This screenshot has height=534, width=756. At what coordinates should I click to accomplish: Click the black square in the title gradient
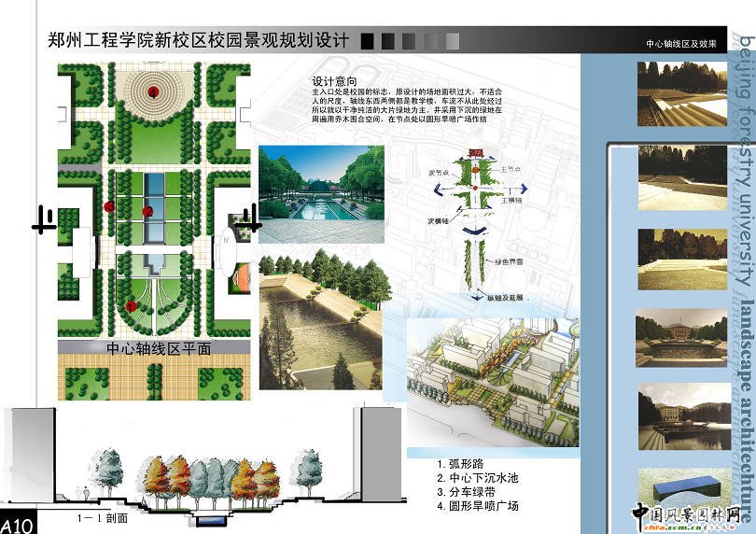coord(367,40)
